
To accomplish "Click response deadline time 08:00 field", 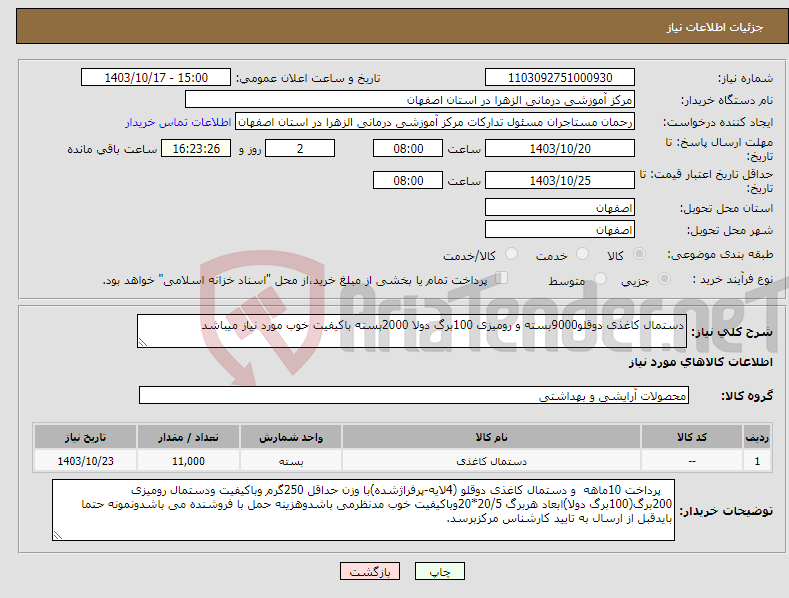I will click(408, 148).
